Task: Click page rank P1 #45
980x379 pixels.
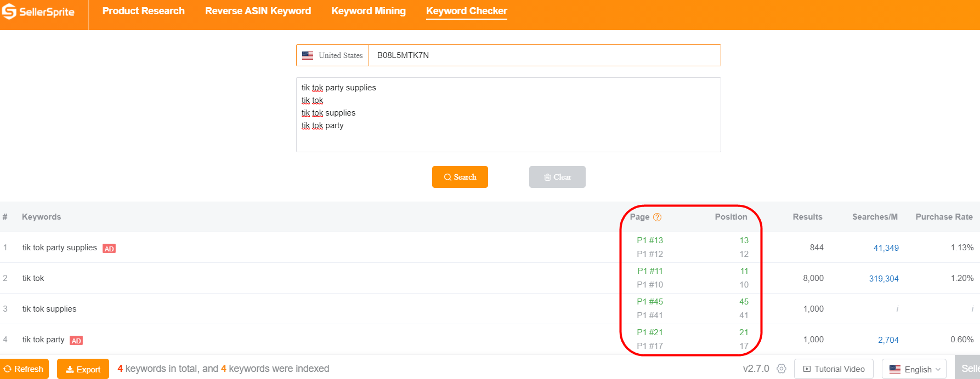Action: tap(650, 302)
